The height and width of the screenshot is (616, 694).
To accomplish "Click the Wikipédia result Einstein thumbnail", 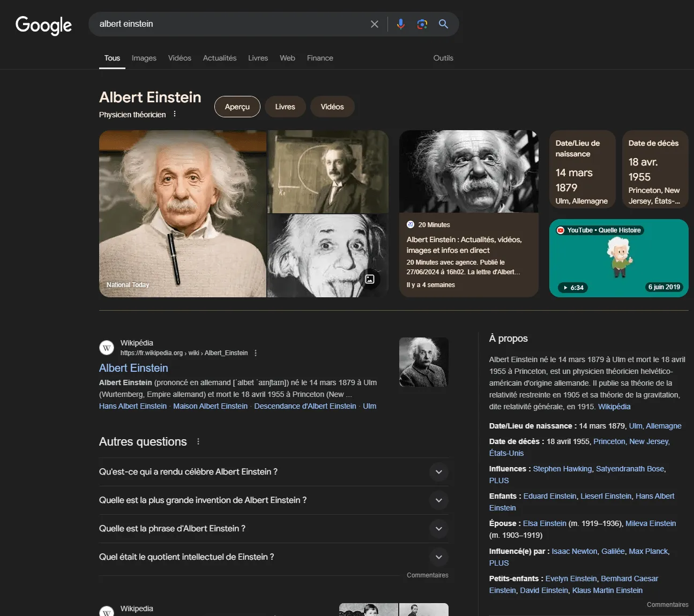I will pyautogui.click(x=424, y=362).
